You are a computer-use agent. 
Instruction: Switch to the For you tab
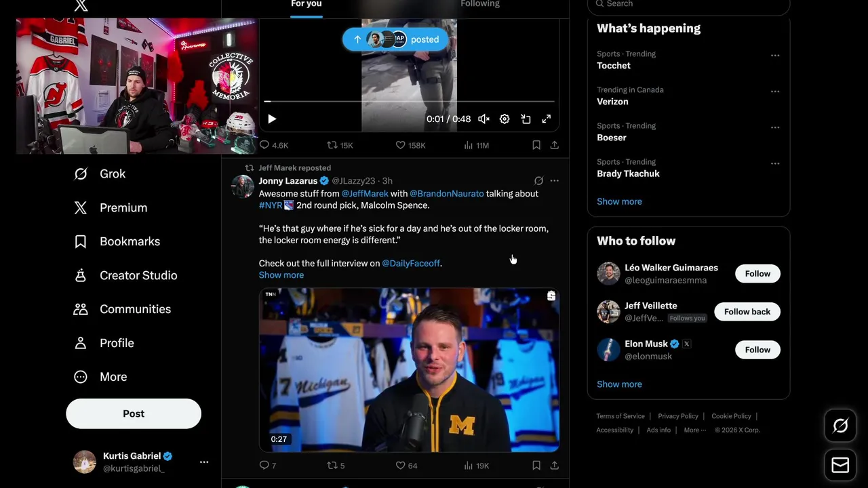tap(307, 5)
